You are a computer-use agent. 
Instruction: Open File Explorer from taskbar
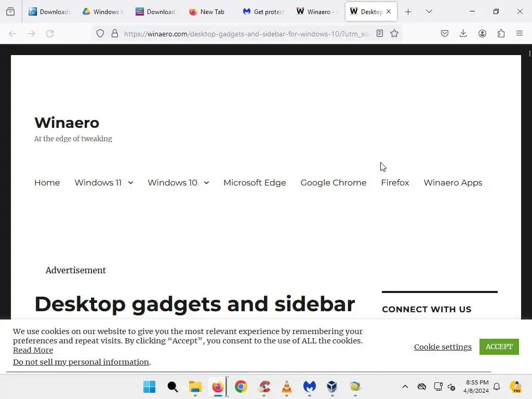coord(195,387)
